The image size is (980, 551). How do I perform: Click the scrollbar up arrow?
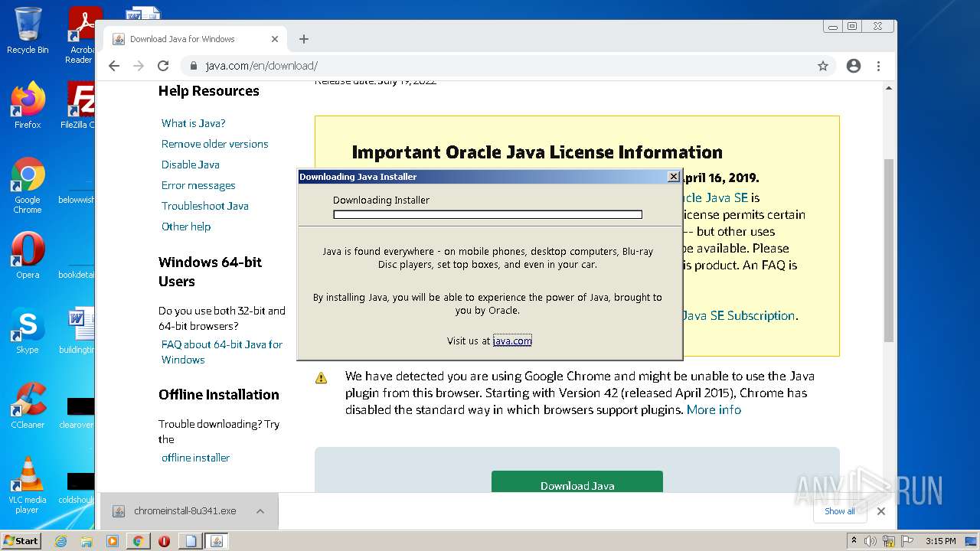(889, 88)
